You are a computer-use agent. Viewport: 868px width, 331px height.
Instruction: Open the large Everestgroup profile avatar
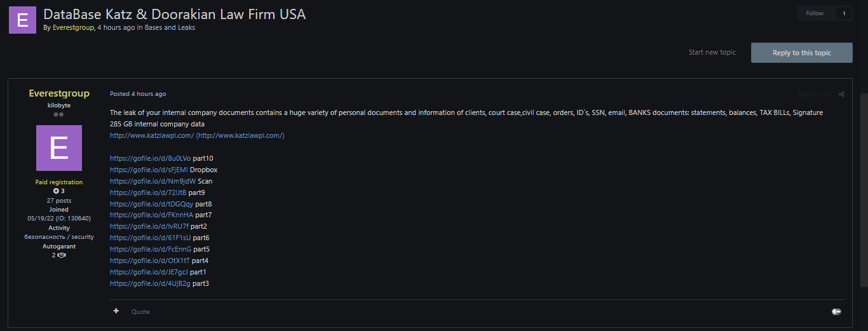click(59, 148)
